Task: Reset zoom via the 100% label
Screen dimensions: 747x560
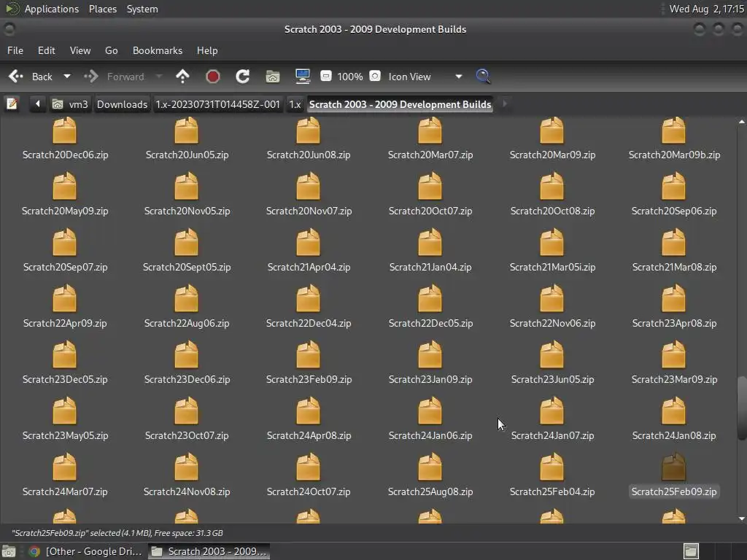Action: [350, 77]
